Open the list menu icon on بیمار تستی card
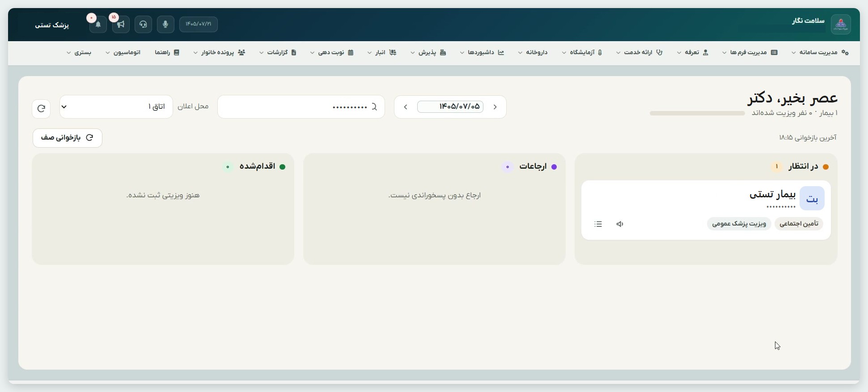The height and width of the screenshot is (392, 868). click(598, 224)
